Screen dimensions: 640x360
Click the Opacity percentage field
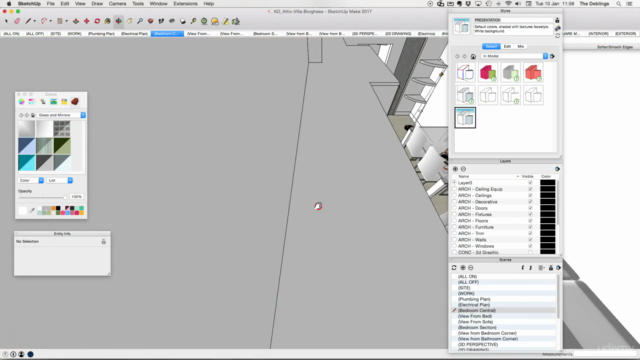tap(76, 197)
